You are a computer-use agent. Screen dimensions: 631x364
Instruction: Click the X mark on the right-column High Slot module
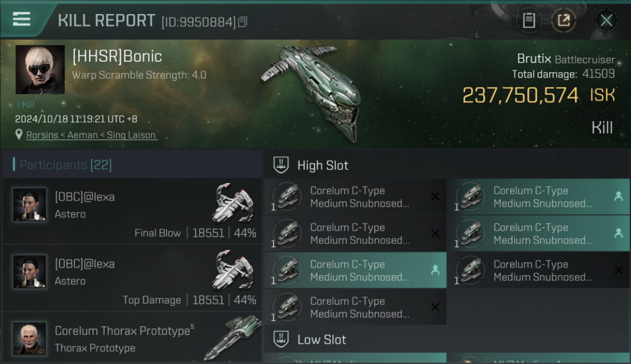coord(618,270)
